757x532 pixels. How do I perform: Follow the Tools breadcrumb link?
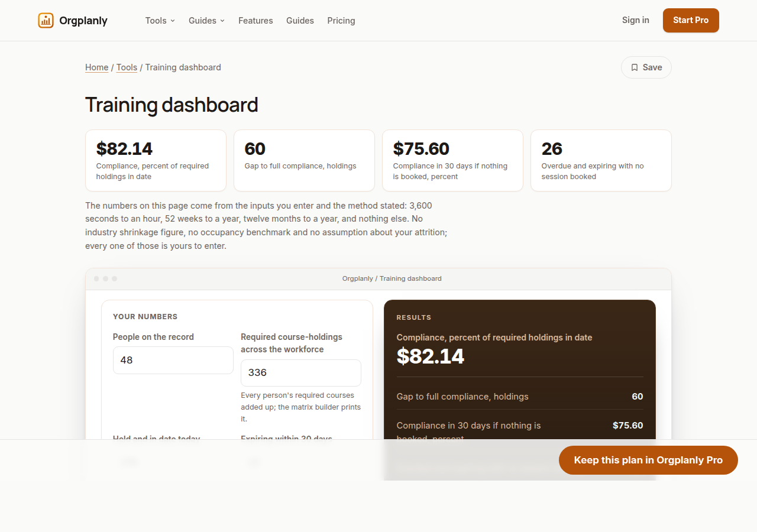[127, 67]
